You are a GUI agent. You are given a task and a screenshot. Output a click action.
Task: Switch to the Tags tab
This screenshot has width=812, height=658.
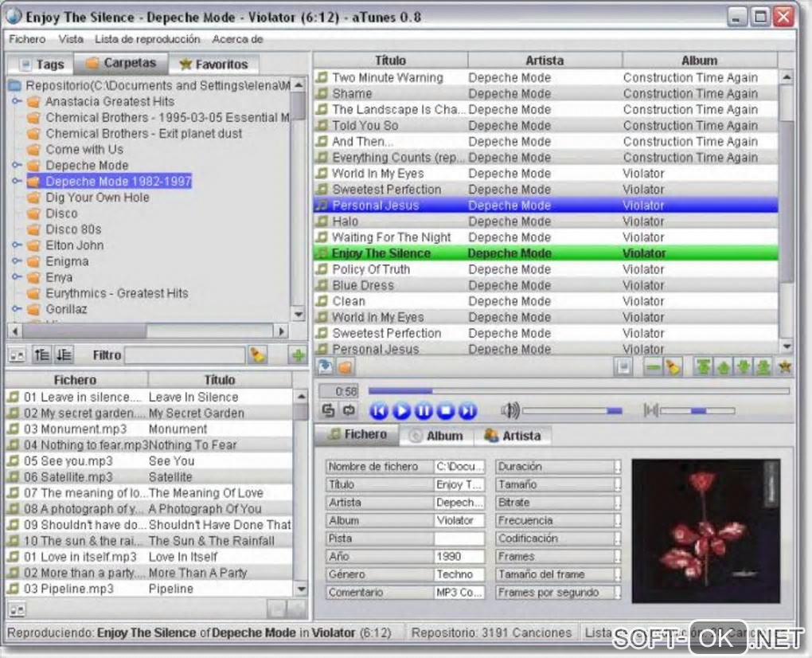[42, 65]
